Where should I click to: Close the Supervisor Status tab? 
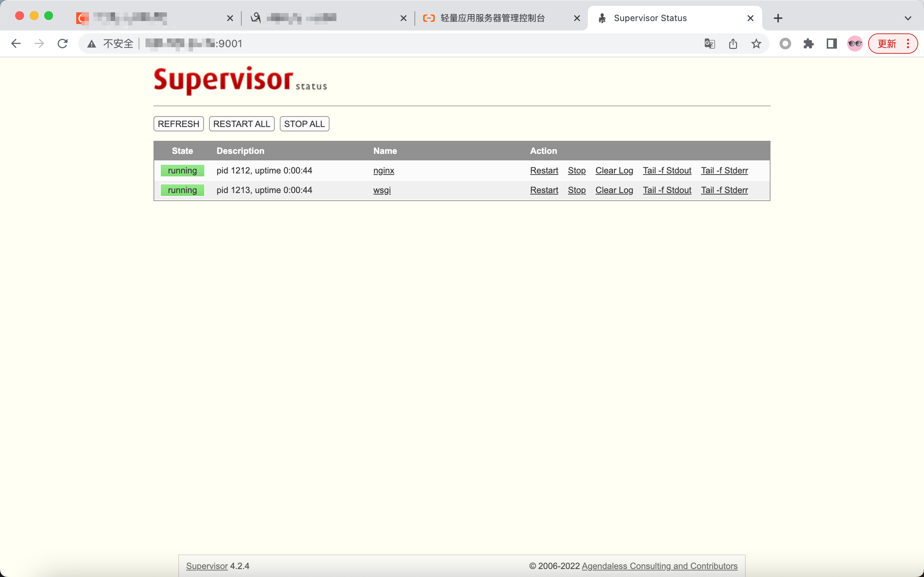click(750, 18)
